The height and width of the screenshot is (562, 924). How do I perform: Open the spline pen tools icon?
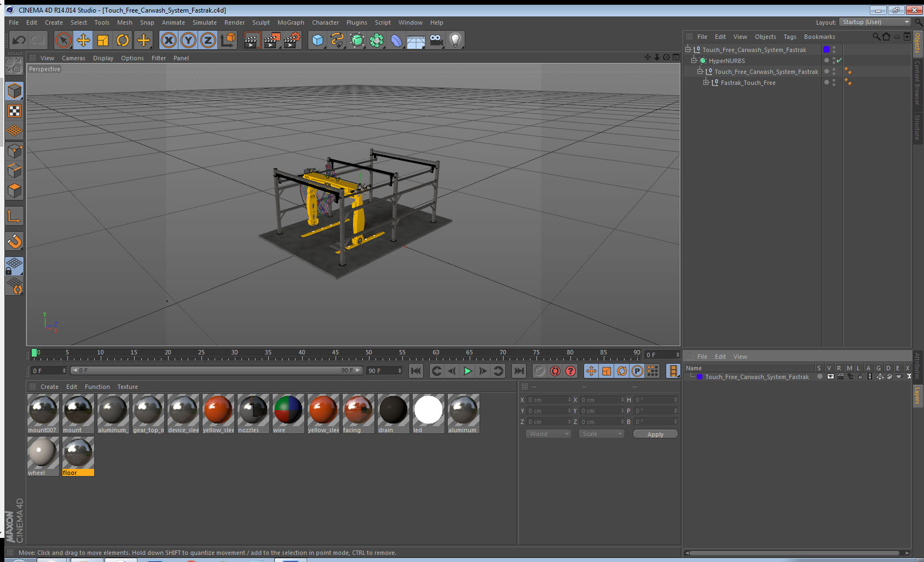coord(337,40)
